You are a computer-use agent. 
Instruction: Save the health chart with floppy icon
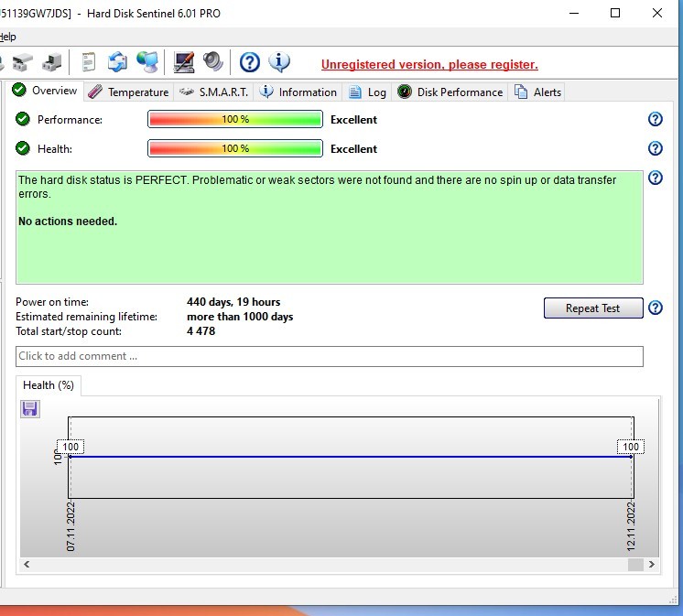click(30, 409)
